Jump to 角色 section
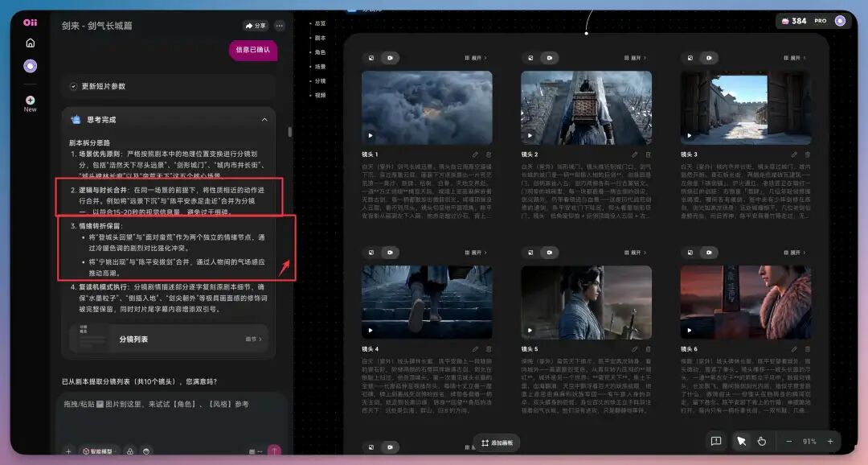 pos(319,52)
